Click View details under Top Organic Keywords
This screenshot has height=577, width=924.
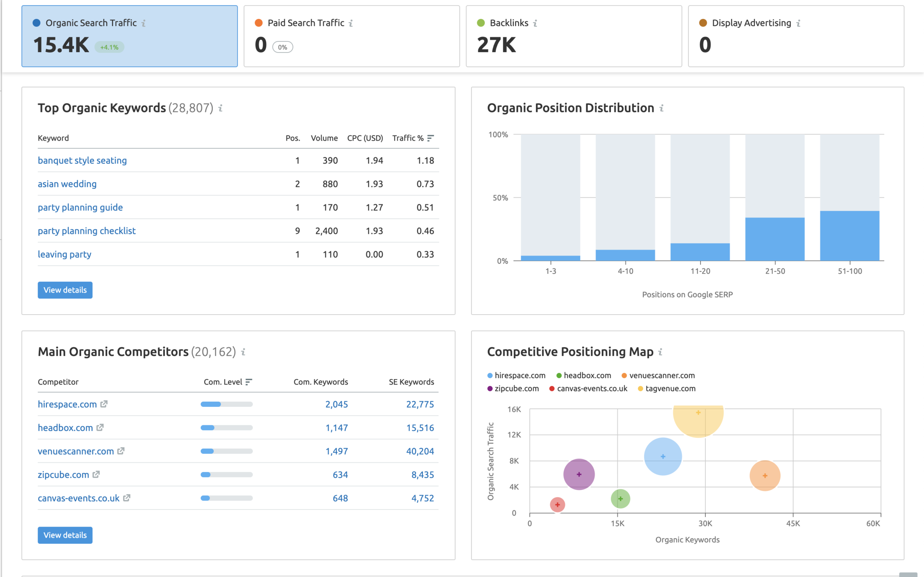click(65, 290)
